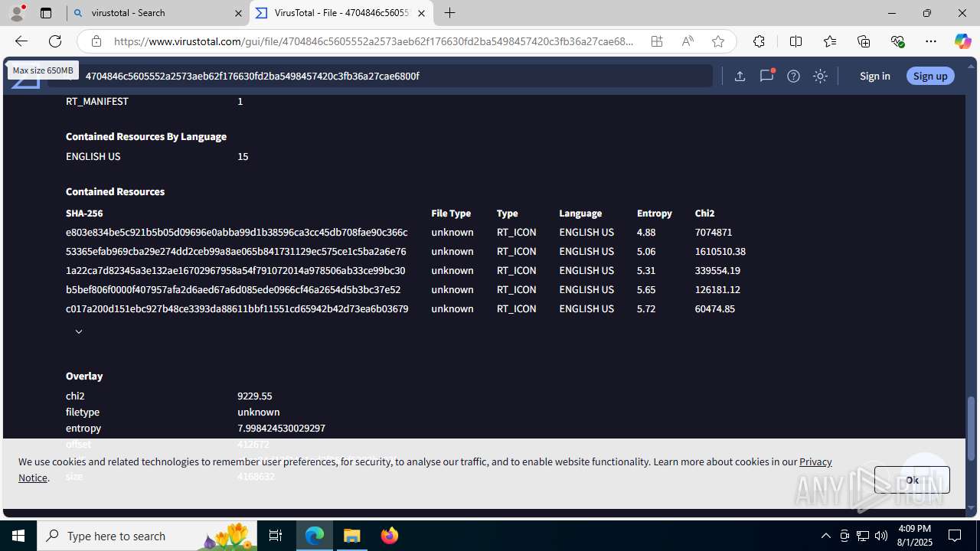Switch to virustotal - Search tab
This screenshot has height=551, width=980.
click(158, 13)
